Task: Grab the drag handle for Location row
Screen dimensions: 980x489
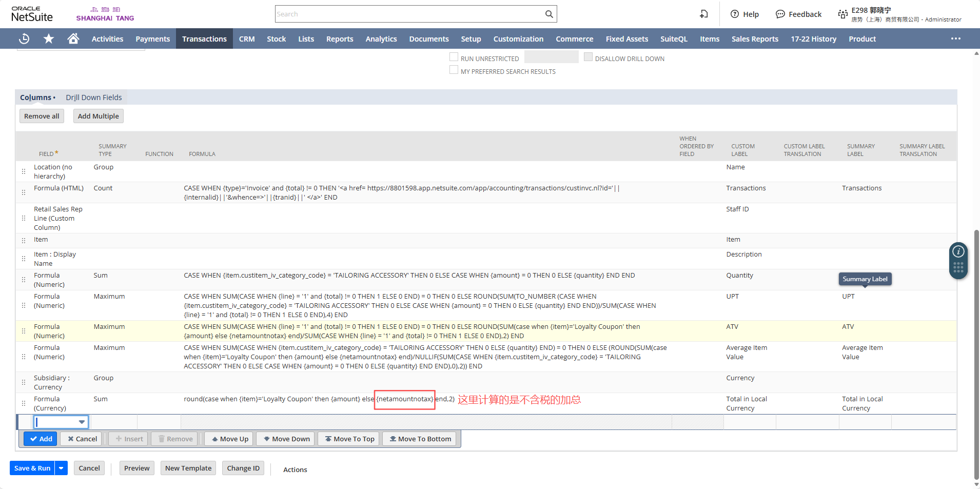Action: pos(24,171)
